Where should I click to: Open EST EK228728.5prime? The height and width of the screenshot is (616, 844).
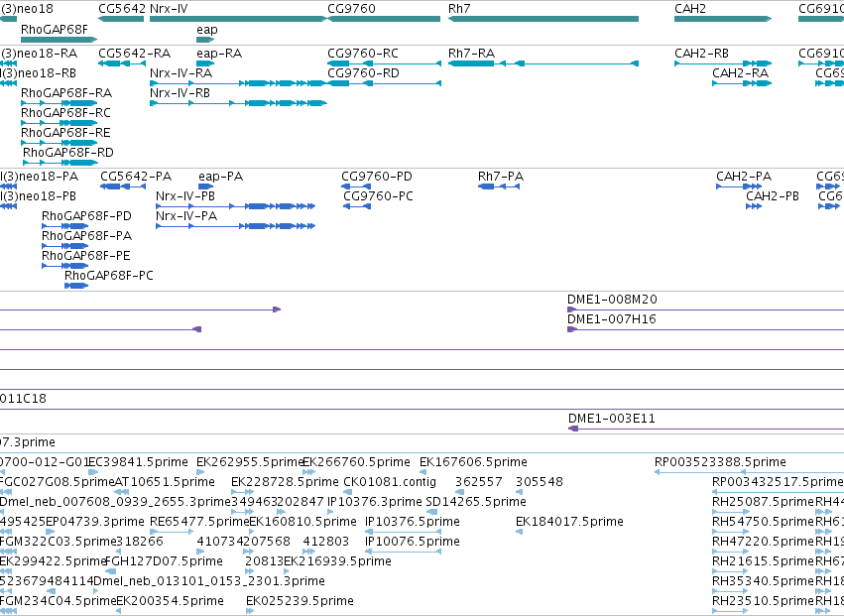[x=242, y=492]
